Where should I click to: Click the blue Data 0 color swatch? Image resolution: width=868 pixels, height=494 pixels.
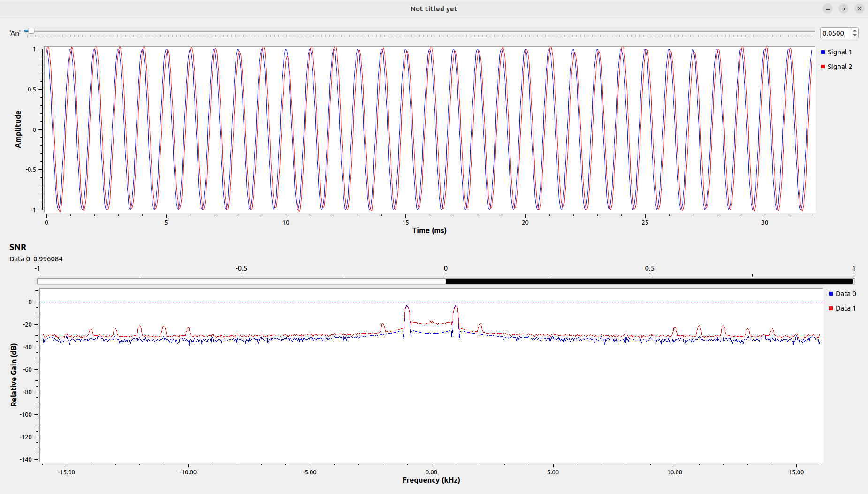(x=831, y=294)
